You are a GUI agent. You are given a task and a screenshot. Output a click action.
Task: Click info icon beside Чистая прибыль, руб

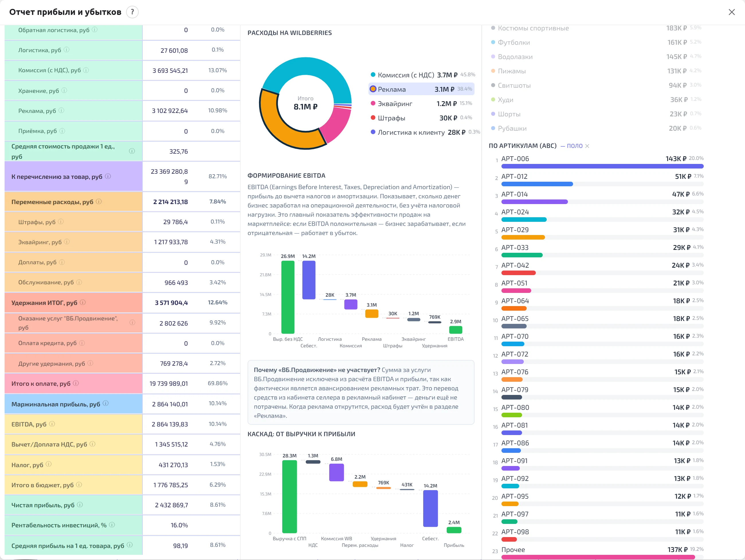click(x=80, y=505)
